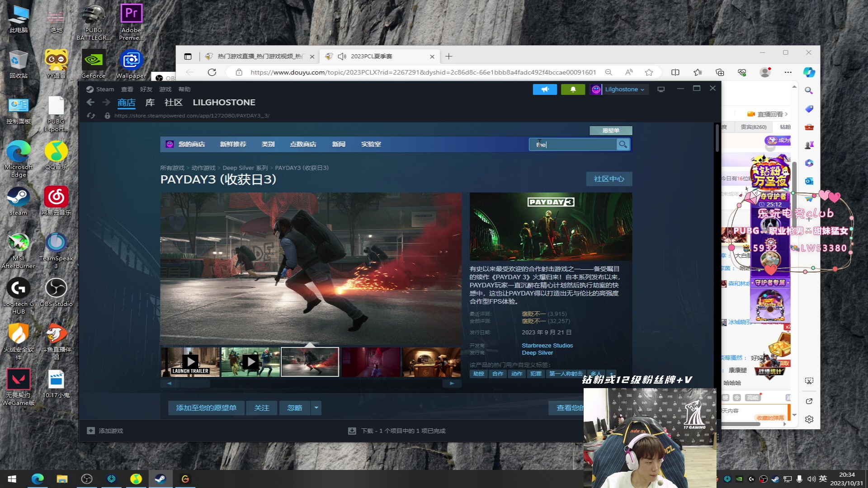Open the 好友 friends menu

point(146,89)
